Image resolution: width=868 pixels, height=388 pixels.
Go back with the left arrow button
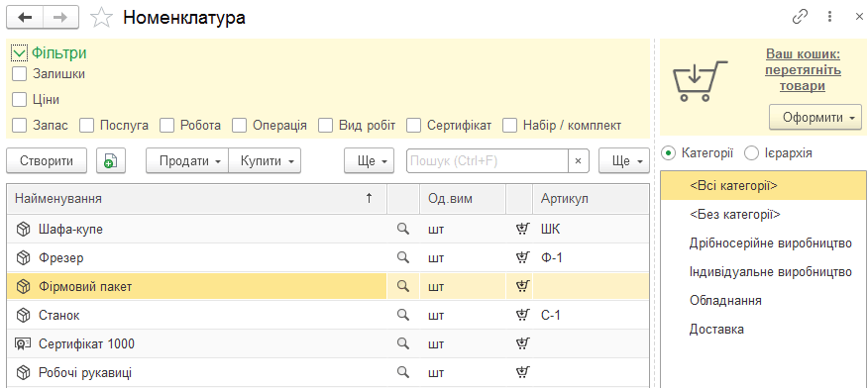[x=25, y=17]
